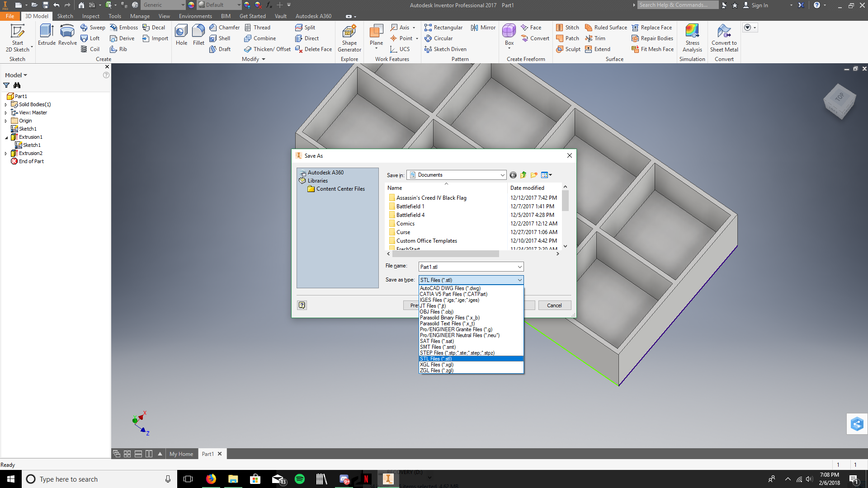Open the Comics folder
This screenshot has height=488, width=868.
pyautogui.click(x=406, y=224)
